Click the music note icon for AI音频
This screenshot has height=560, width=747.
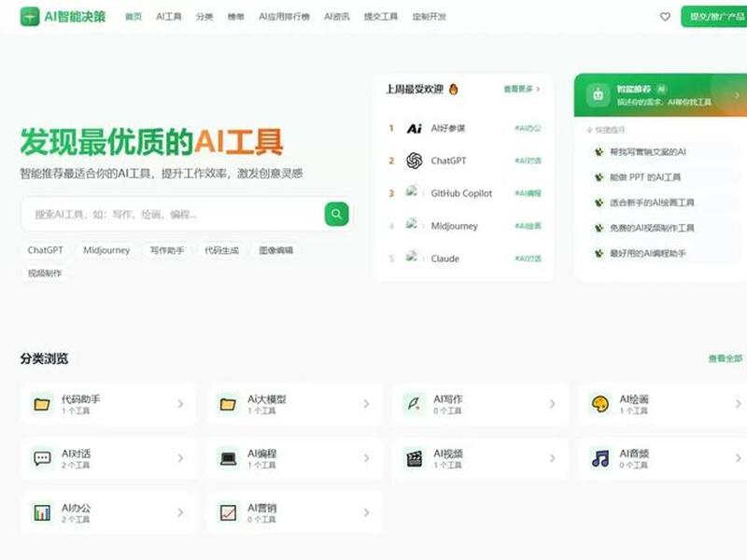point(599,458)
